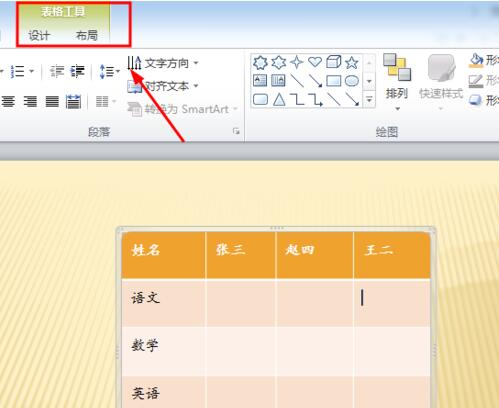Open the 文字方向 text direction menu
Viewport: 499px width, 408px height.
163,63
